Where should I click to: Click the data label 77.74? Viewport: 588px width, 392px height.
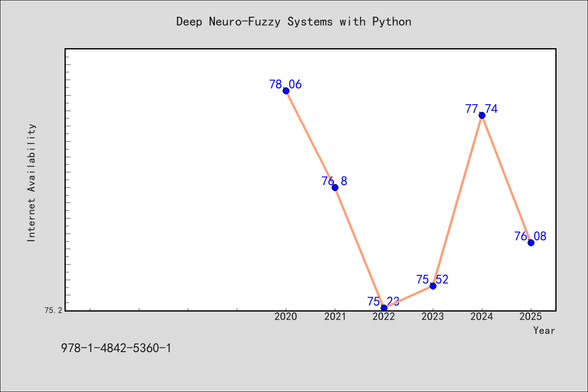(481, 109)
